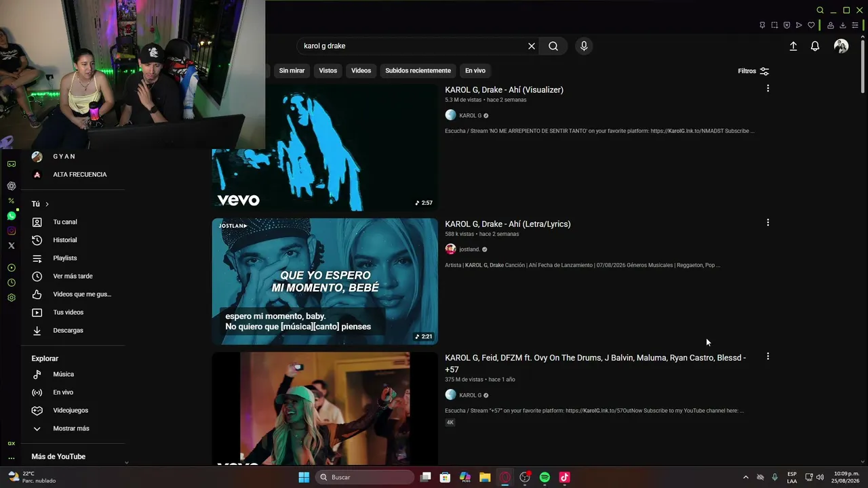Bookmark page with the heart icon

811,25
